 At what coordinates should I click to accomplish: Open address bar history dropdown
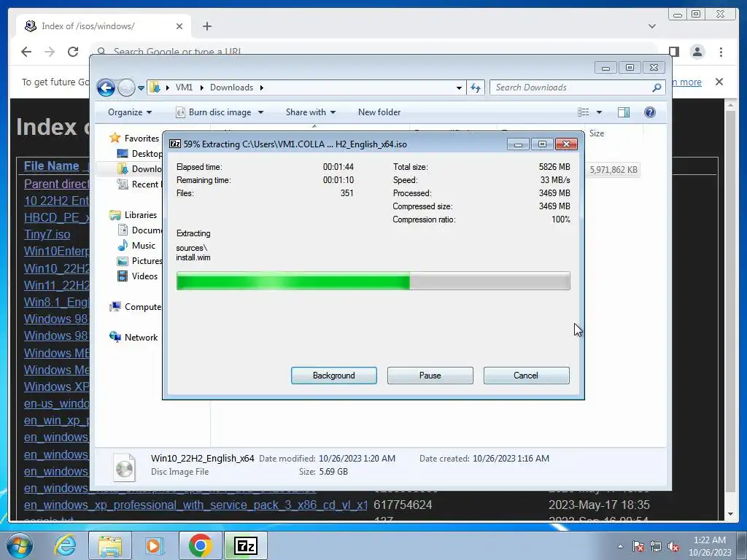458,87
